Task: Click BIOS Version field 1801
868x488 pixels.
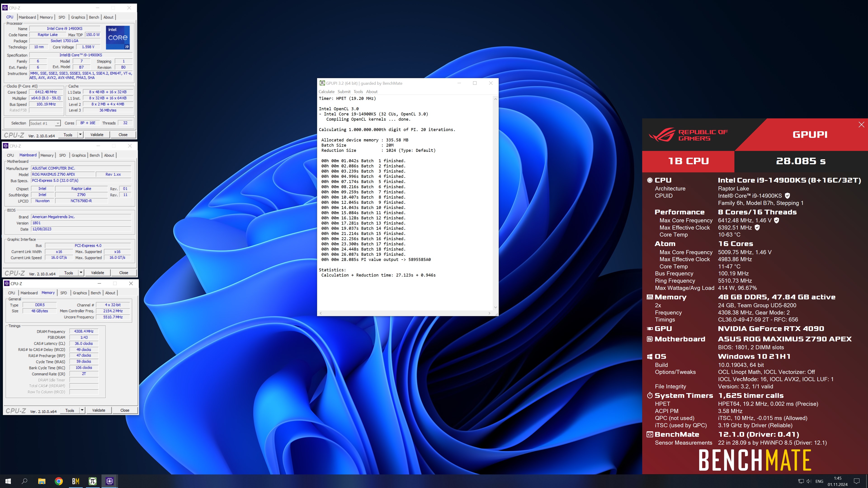Action: pos(81,223)
